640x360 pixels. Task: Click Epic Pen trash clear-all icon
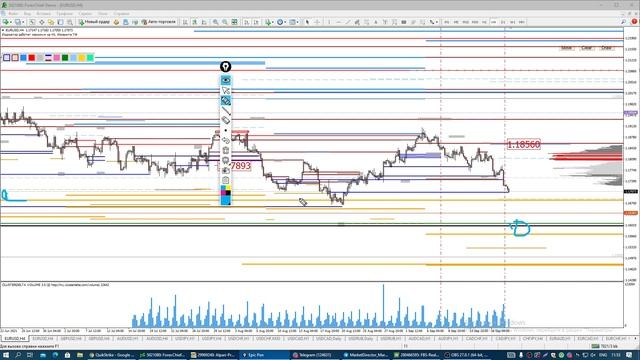226,150
